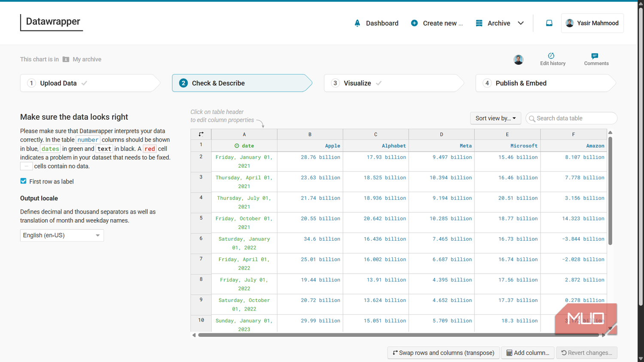Screen dimensions: 644x362
Task: Click the Add column button
Action: click(x=528, y=353)
